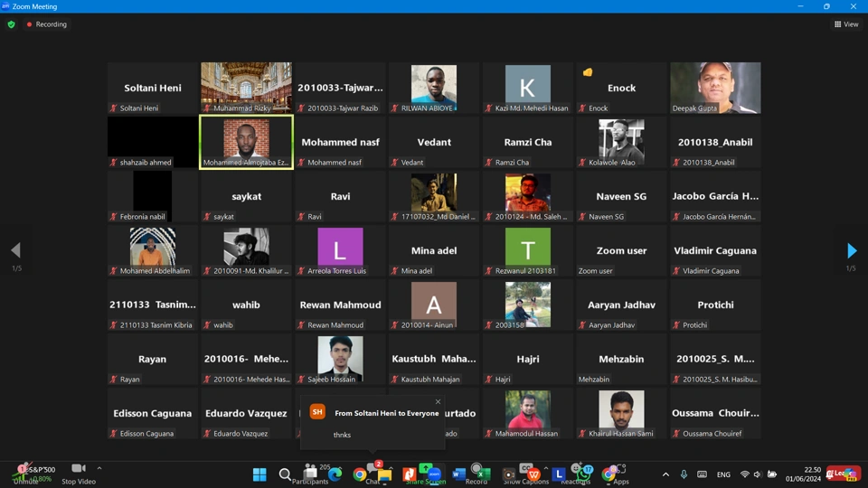Toggle Stop Video in Zoom toolbar
This screenshot has width=868, height=488.
pos(79,474)
